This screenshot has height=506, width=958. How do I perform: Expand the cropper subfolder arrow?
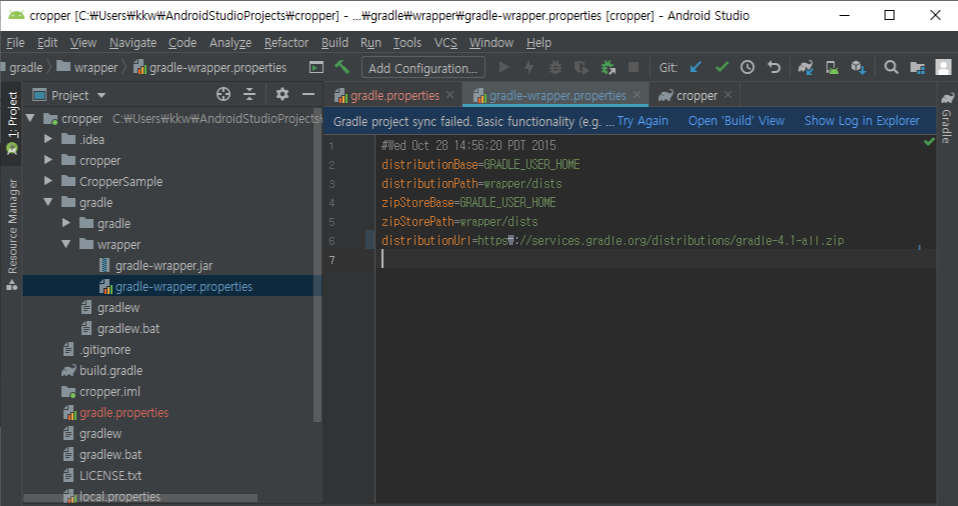48,160
